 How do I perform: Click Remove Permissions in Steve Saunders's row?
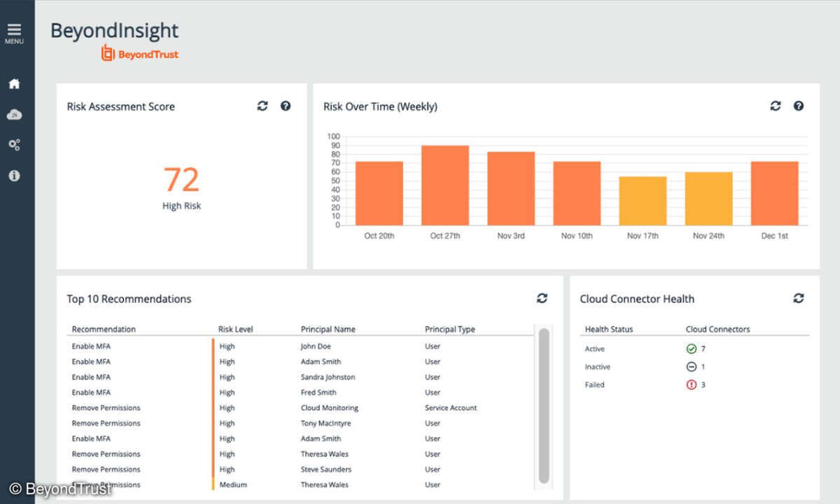pos(106,470)
